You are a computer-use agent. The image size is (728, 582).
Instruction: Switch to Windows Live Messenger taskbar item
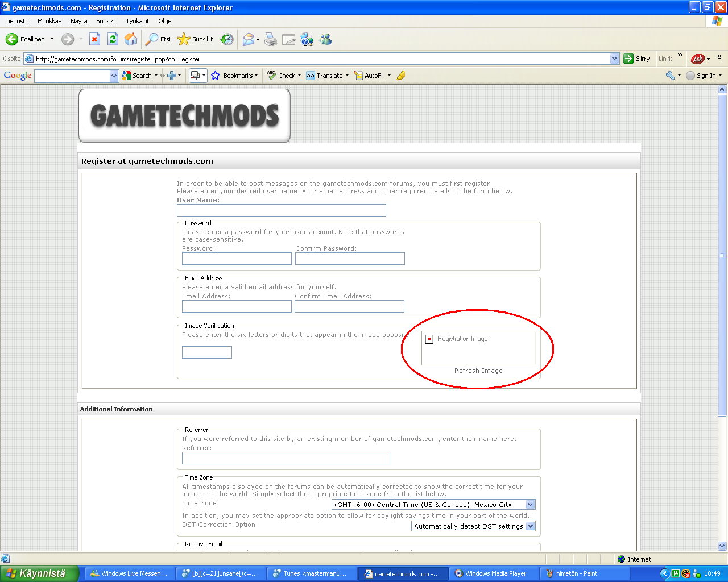coord(130,573)
